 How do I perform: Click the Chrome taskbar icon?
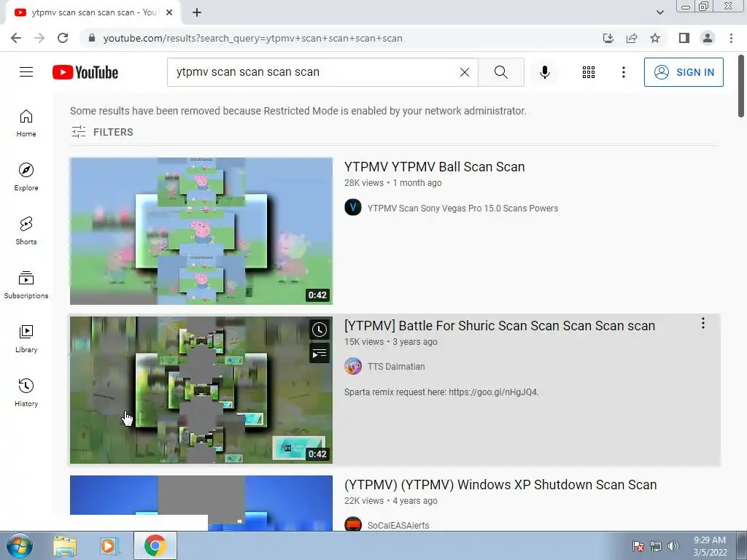pyautogui.click(x=155, y=545)
